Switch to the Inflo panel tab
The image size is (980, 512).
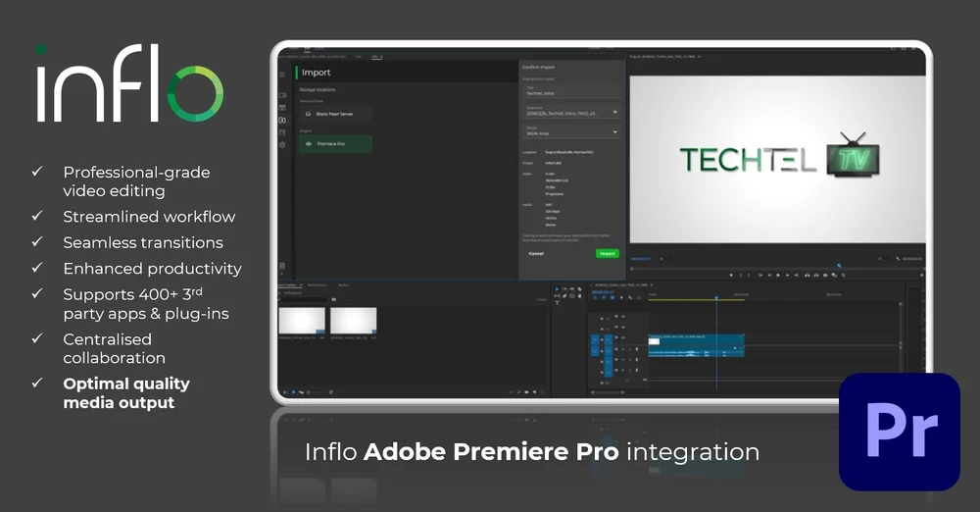click(x=376, y=56)
